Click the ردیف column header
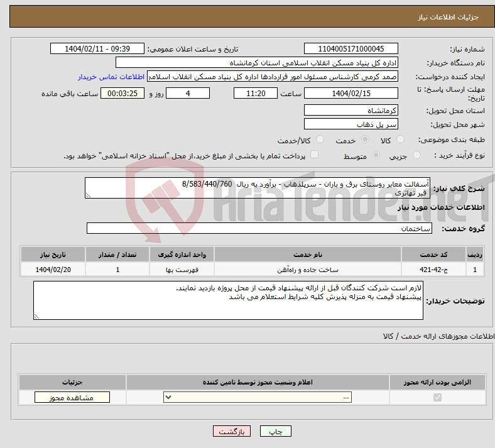 (x=475, y=254)
